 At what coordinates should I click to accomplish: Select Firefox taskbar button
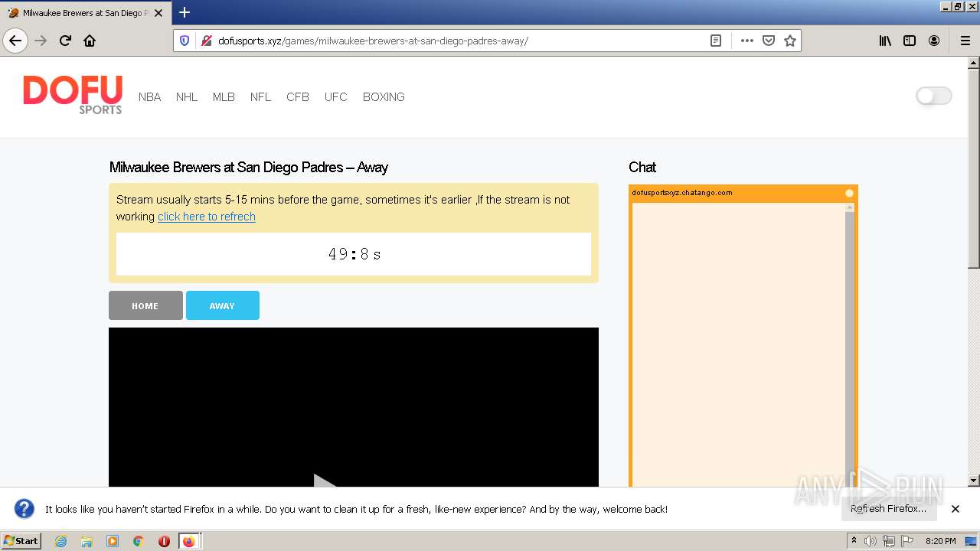pyautogui.click(x=189, y=541)
